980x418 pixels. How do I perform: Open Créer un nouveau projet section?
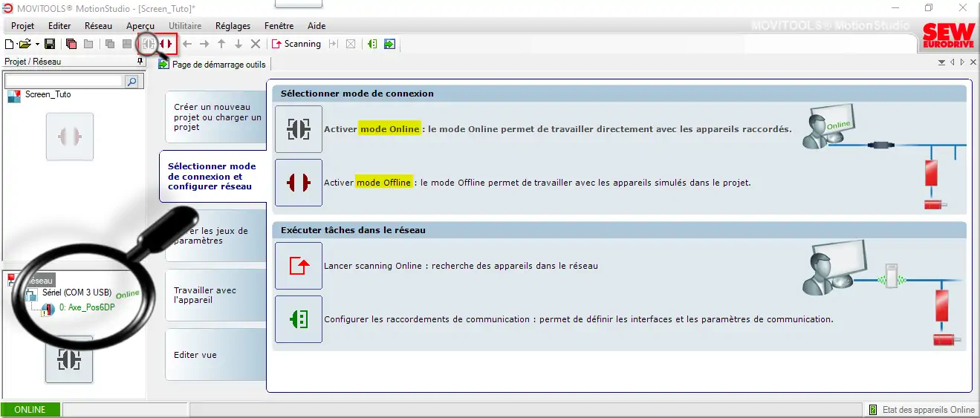(215, 117)
